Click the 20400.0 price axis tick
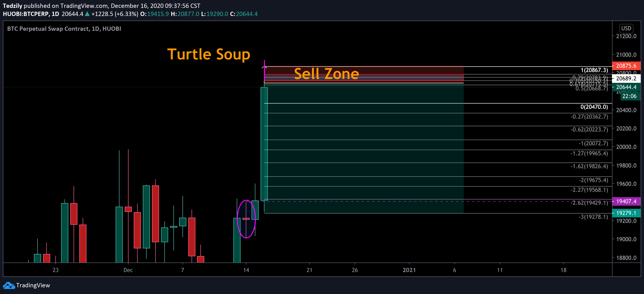The width and height of the screenshot is (644, 294). coord(626,110)
